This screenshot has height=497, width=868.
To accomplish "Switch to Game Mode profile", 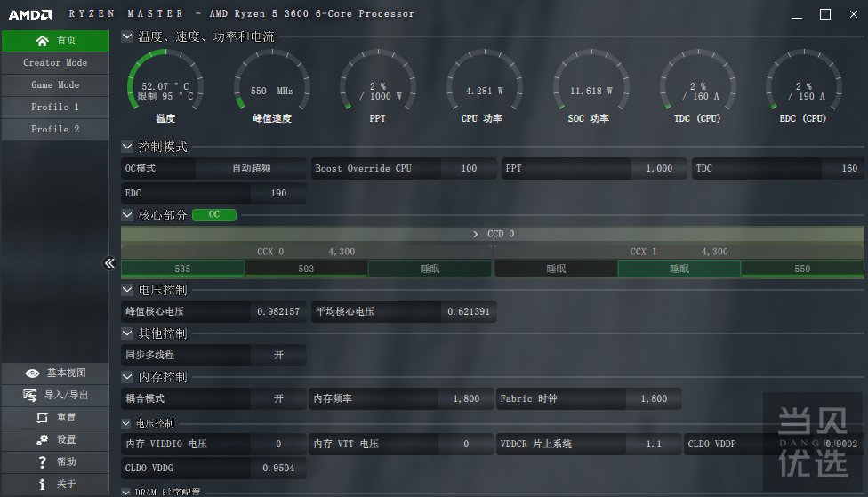I will click(55, 84).
